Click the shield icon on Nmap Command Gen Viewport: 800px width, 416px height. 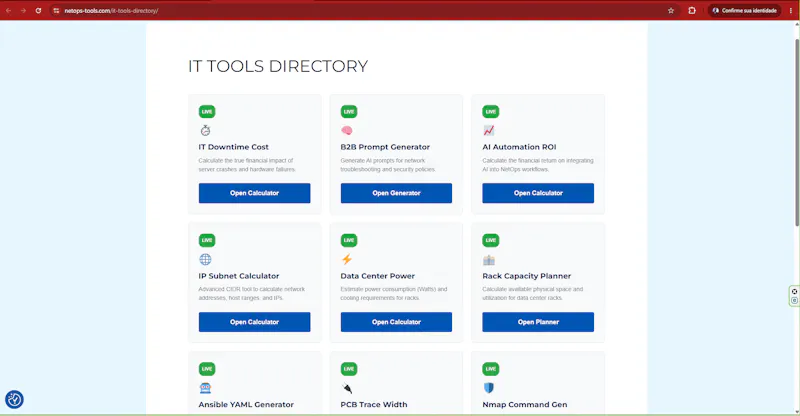[x=489, y=388]
